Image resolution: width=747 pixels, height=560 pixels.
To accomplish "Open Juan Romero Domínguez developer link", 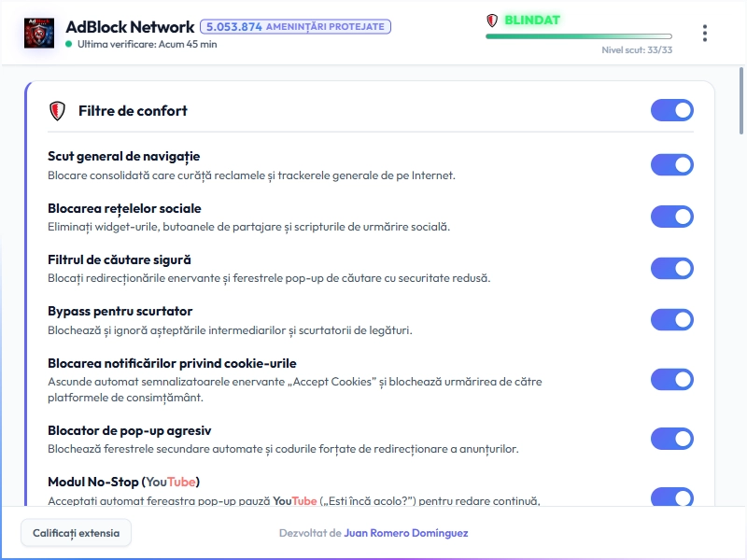I will click(406, 533).
